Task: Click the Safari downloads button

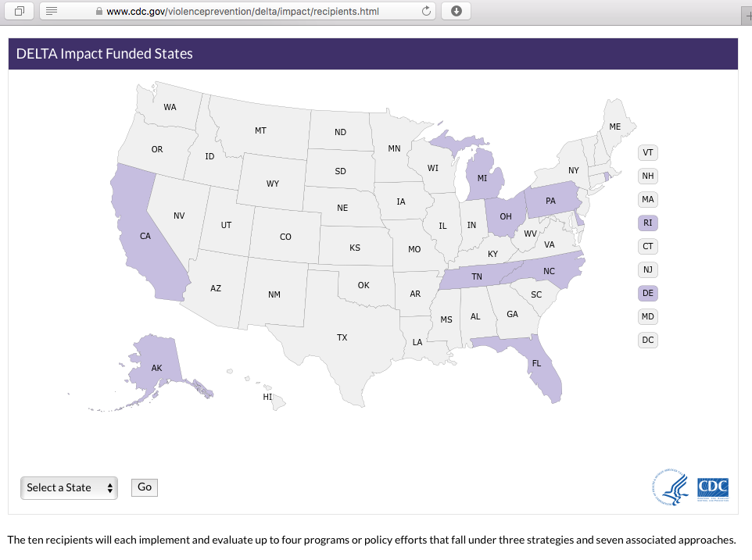Action: pos(456,11)
